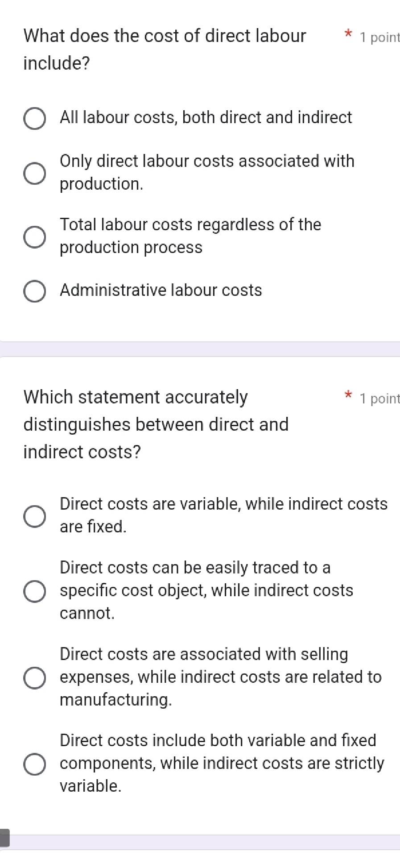Image resolution: width=400 pixels, height=868 pixels.
Task: Click the 'Administrative labour costs' text label
Action: (161, 290)
